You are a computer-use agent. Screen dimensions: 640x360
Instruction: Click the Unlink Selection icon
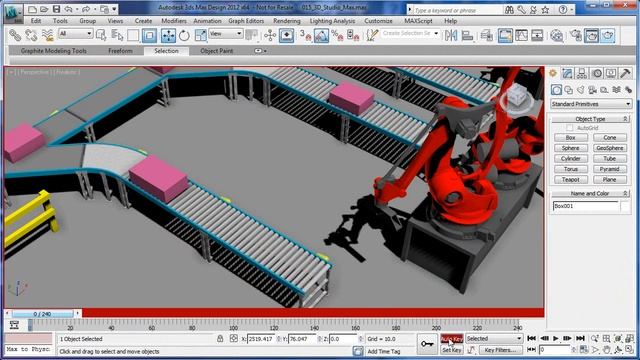point(31,36)
